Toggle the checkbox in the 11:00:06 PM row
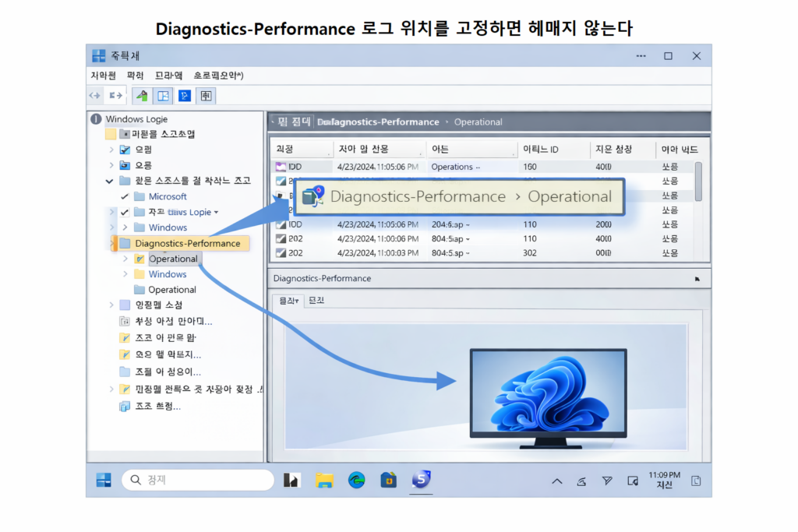798x532 pixels. (281, 238)
